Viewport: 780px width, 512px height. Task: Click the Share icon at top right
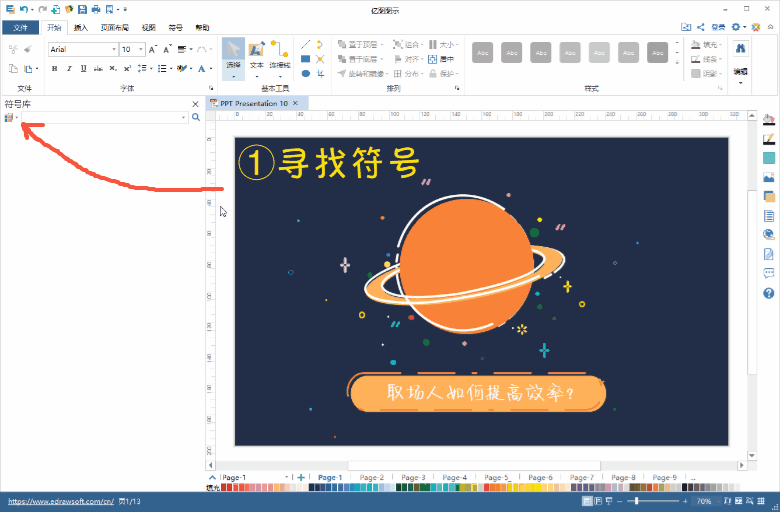(x=700, y=27)
